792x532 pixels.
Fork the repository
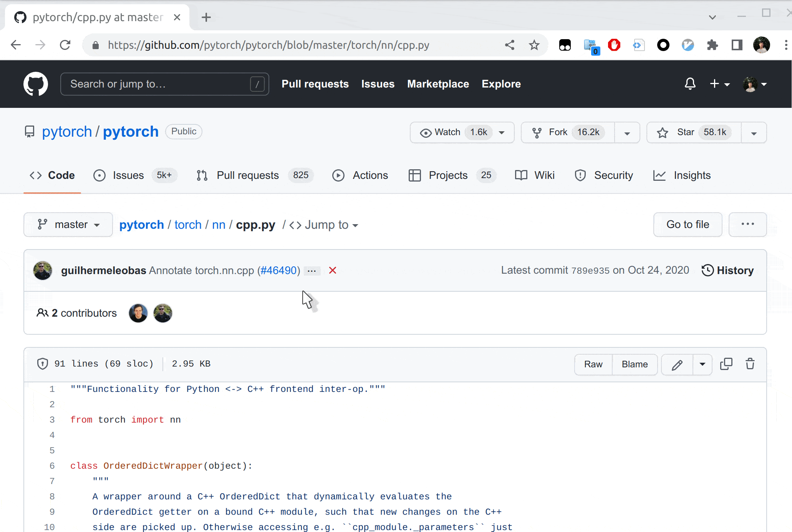pyautogui.click(x=568, y=132)
